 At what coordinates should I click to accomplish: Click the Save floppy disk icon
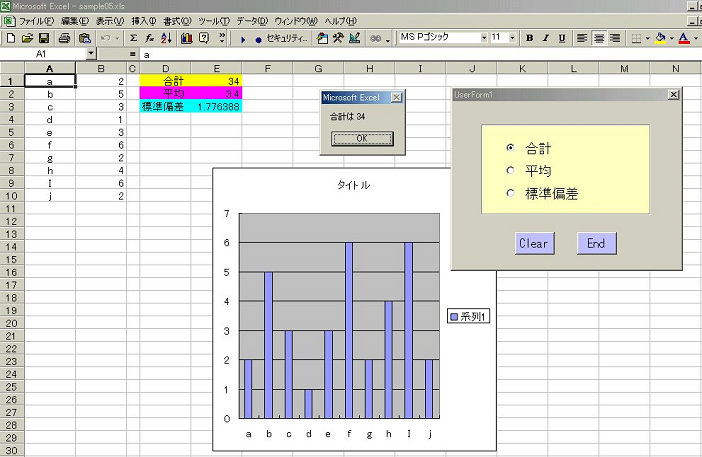point(43,38)
